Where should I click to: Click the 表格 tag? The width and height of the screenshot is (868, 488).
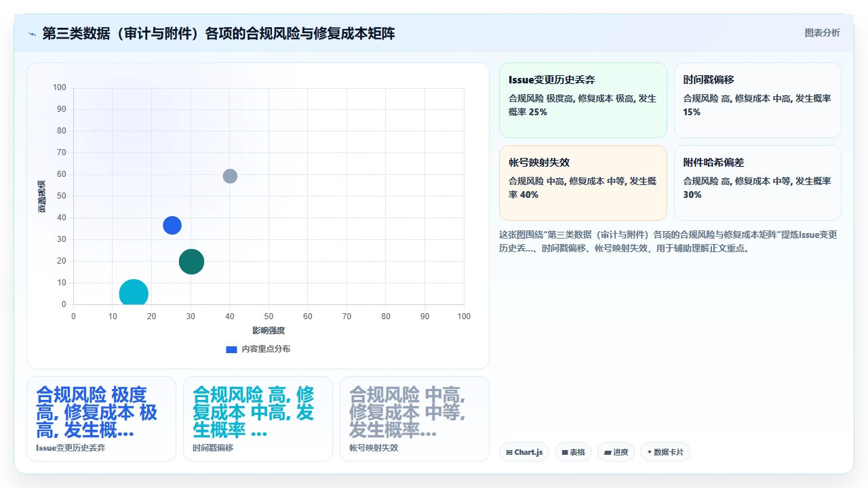tap(573, 452)
